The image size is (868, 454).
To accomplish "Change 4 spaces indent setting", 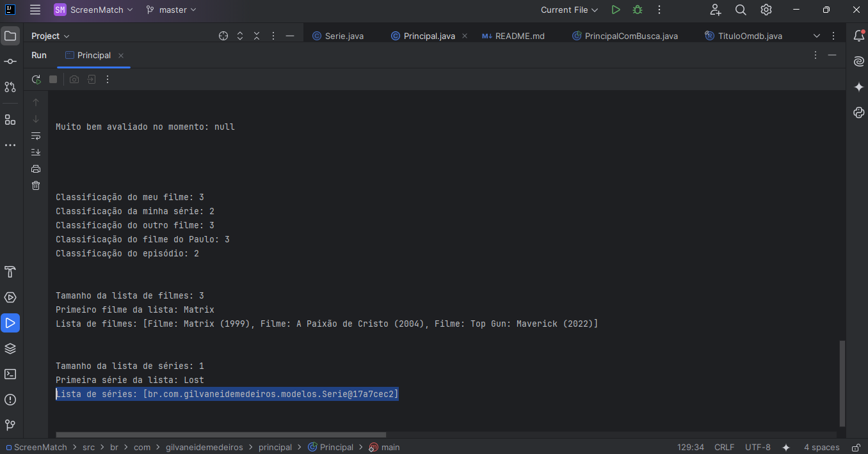I will coord(822,447).
